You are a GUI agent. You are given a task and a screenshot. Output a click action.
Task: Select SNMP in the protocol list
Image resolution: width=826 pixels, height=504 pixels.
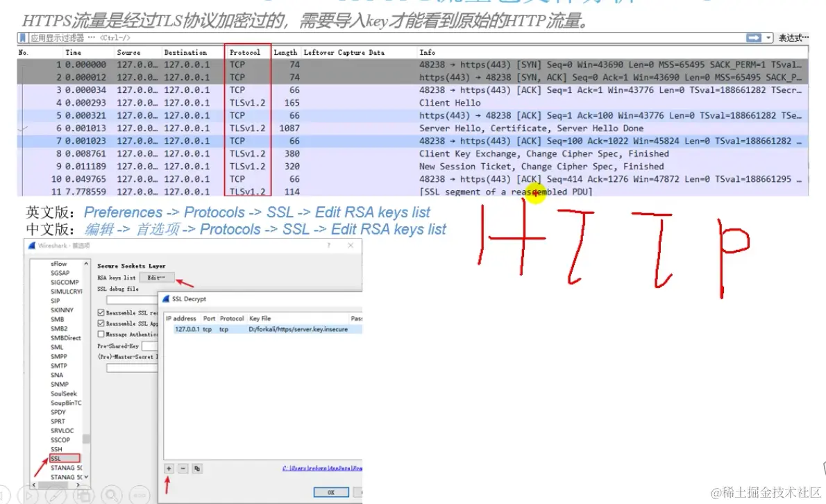tap(60, 384)
